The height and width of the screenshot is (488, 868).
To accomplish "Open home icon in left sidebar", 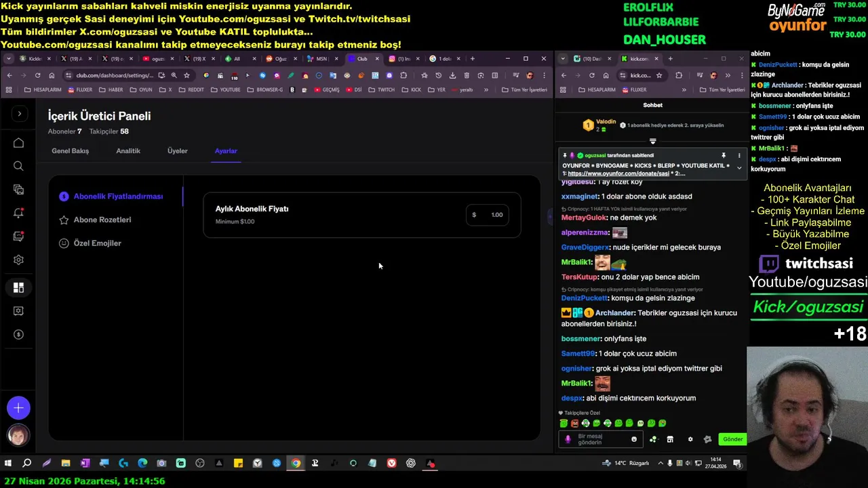I will (18, 143).
